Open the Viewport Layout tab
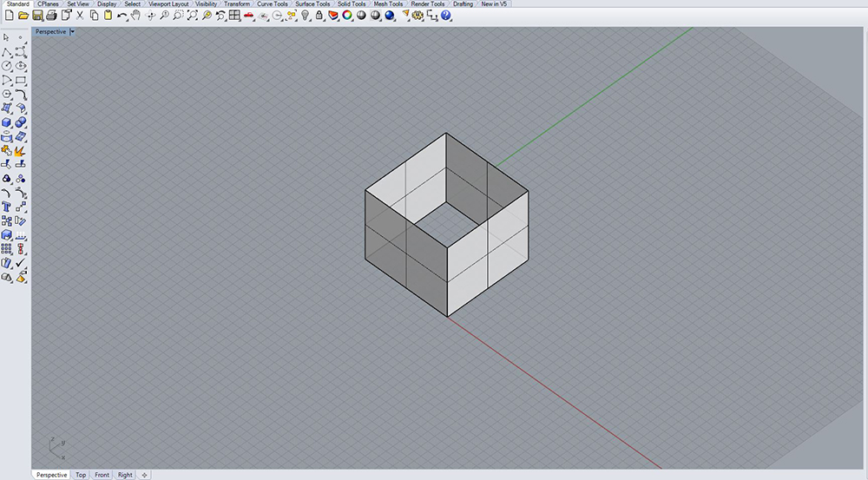Screen dimensions: 868x480 169,3
